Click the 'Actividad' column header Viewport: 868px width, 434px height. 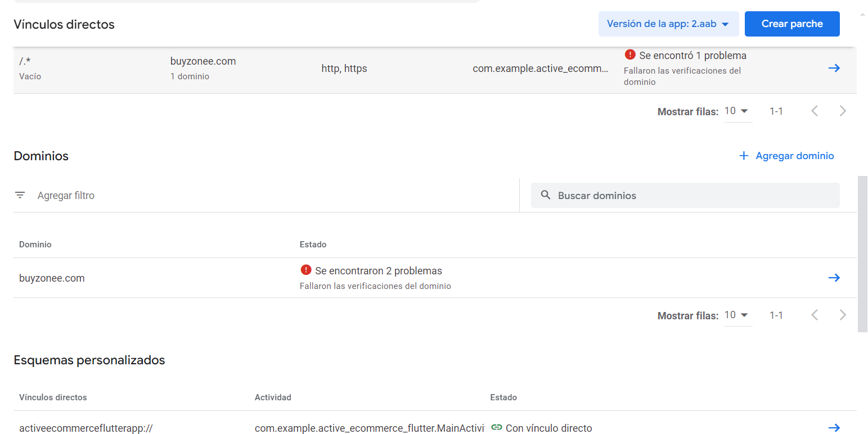pyautogui.click(x=273, y=397)
